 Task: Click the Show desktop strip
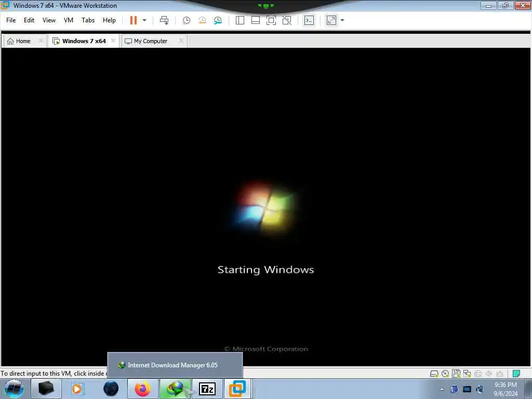pyautogui.click(x=529, y=389)
